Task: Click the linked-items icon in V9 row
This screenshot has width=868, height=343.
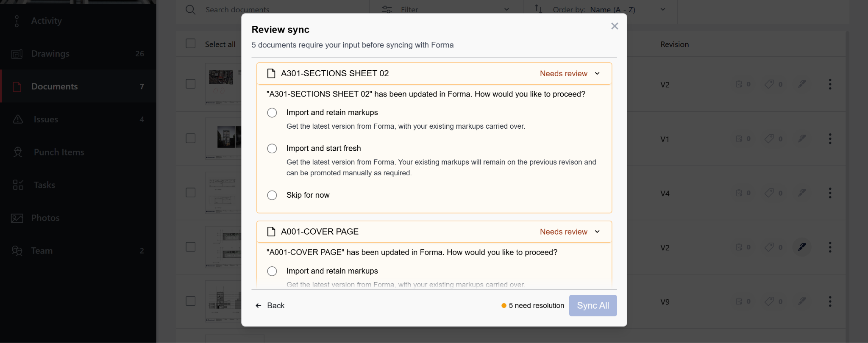Action: click(739, 301)
